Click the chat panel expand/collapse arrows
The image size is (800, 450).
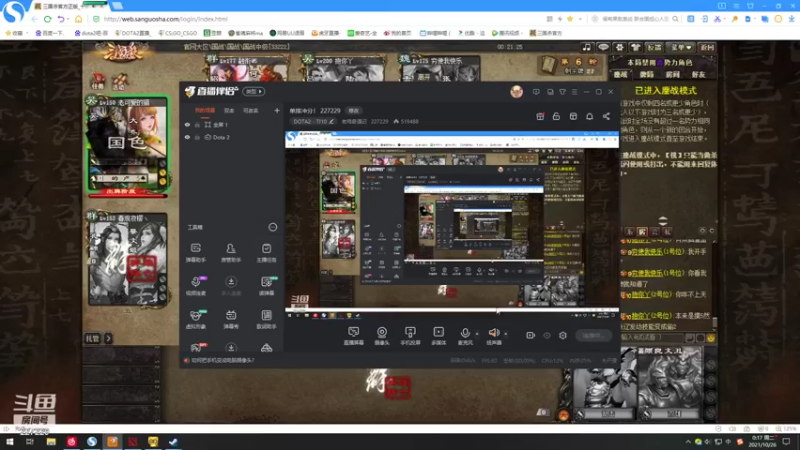(x=663, y=220)
